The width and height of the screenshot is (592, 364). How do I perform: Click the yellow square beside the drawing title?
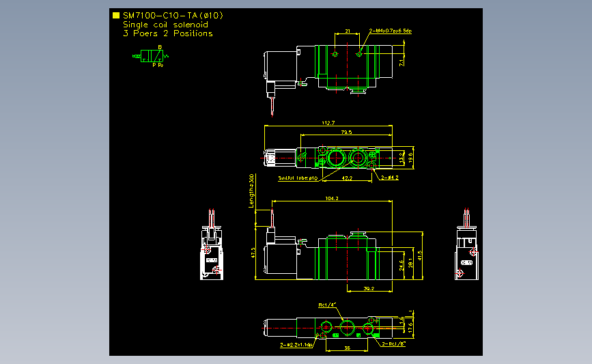[x=116, y=16]
